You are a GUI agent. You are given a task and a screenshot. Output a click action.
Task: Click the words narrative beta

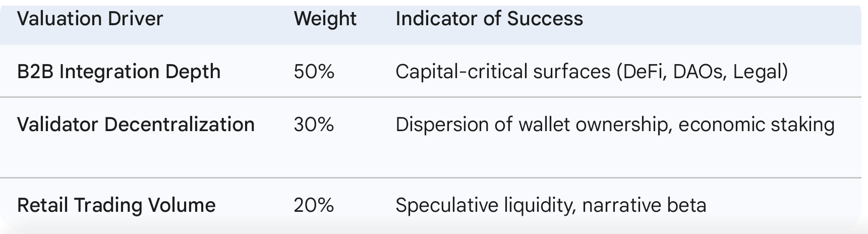tap(644, 205)
